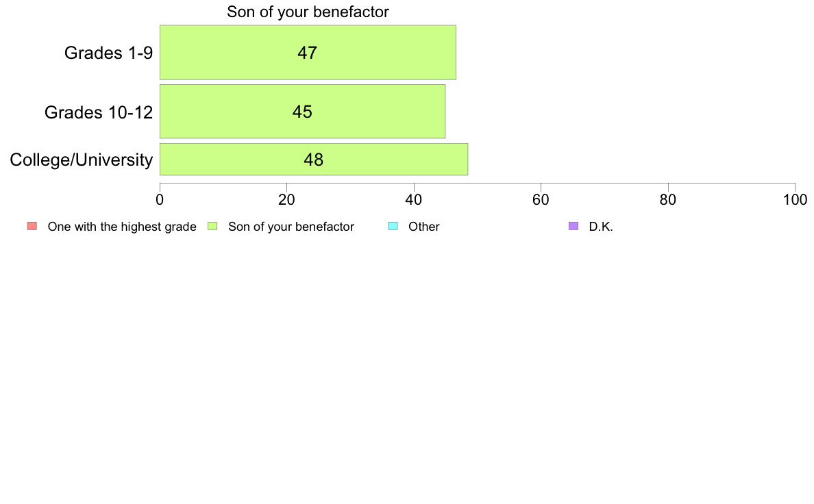Image resolution: width=814 pixels, height=504 pixels.
Task: Click the 80 tick label on x-axis
Action: tap(668, 200)
